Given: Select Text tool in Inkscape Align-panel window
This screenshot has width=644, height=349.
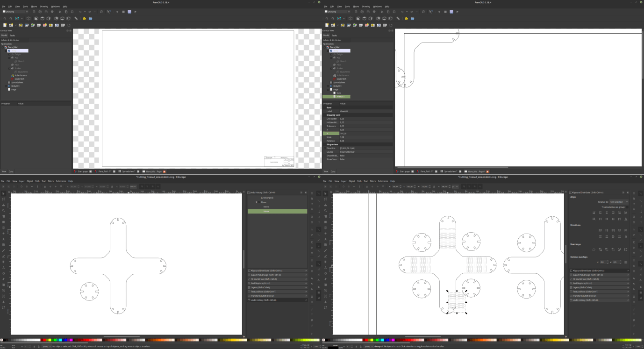Looking at the screenshot, I should [x=325, y=268].
